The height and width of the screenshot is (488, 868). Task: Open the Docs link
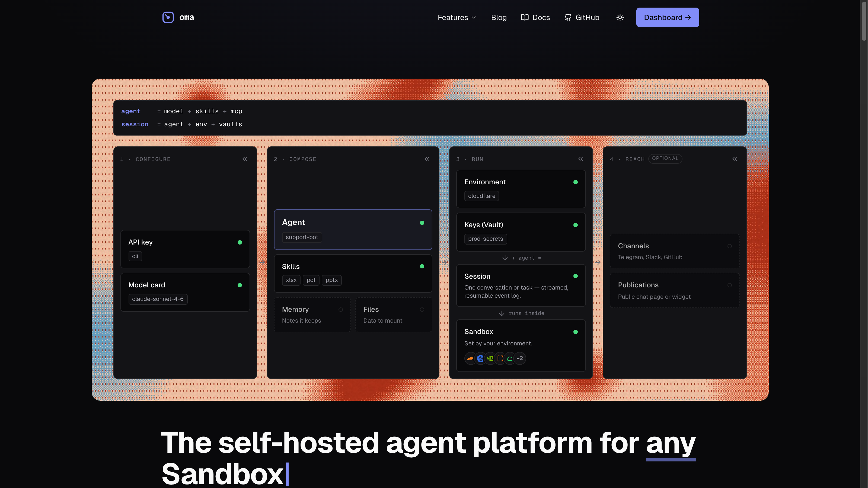(535, 18)
